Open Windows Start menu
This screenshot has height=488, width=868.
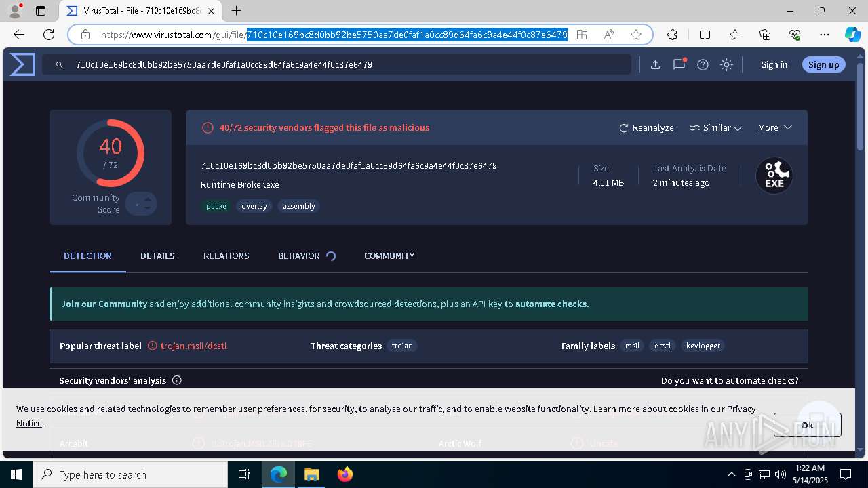coord(16,474)
